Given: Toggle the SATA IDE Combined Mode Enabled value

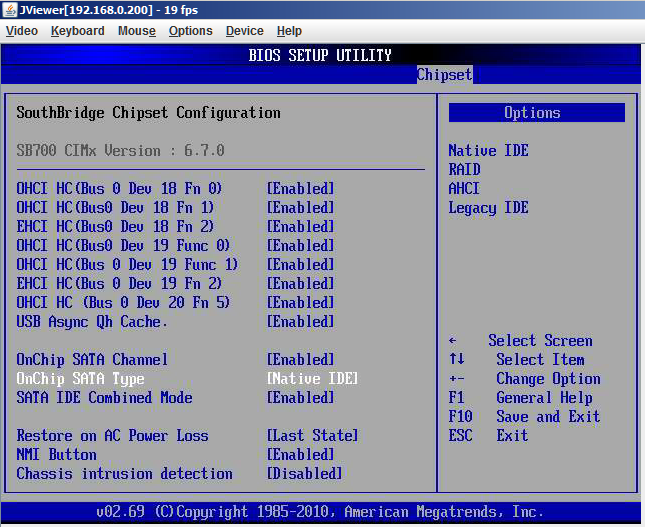Looking at the screenshot, I should coord(300,398).
